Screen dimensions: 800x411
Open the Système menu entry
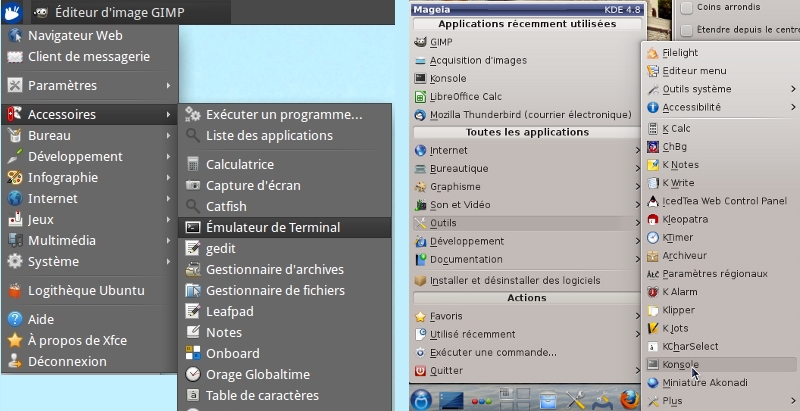tap(90, 262)
